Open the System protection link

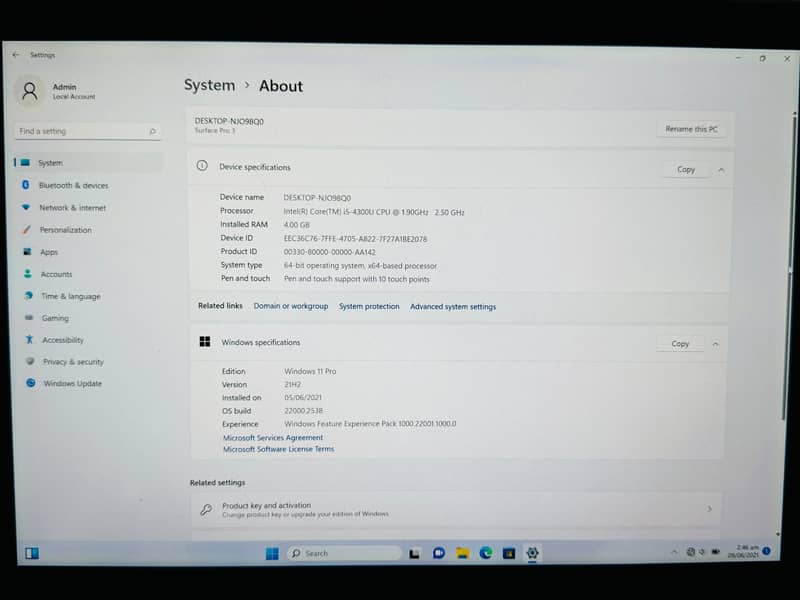tap(369, 306)
